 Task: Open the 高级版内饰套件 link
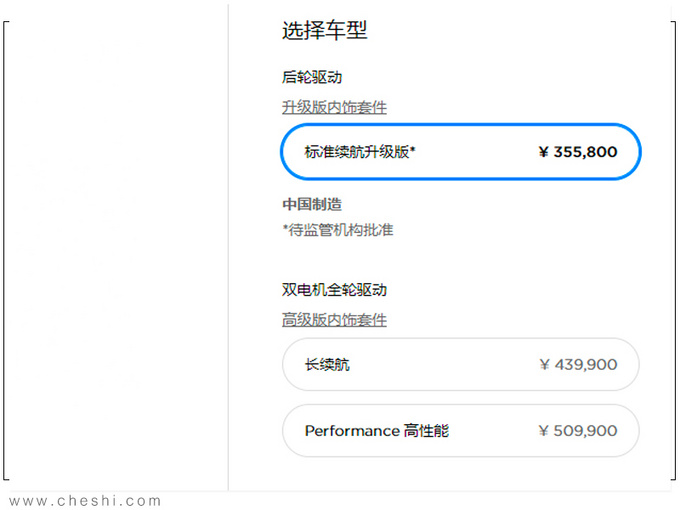(x=334, y=320)
